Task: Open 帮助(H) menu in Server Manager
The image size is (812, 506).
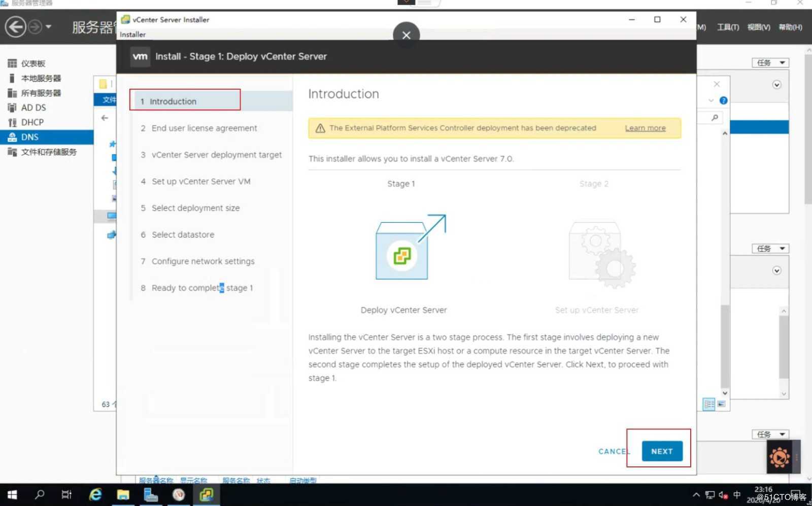Action: 790,27
